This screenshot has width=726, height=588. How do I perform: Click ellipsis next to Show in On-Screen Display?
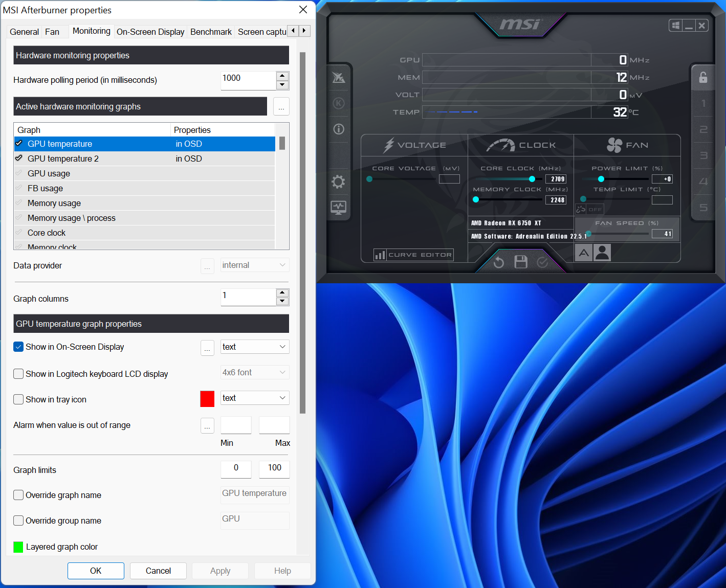click(207, 349)
